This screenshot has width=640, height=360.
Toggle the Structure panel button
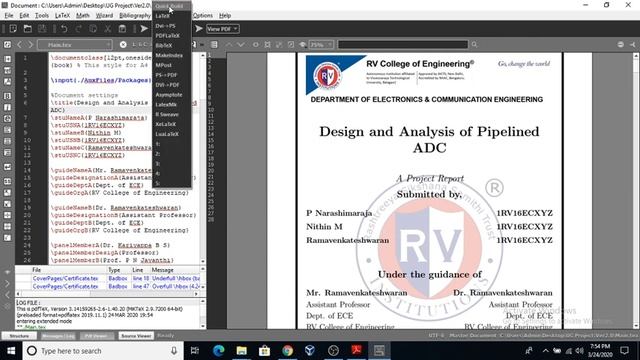(x=19, y=336)
